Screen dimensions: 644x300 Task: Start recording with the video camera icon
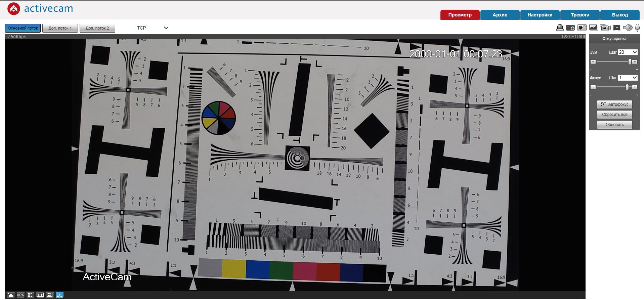click(605, 28)
